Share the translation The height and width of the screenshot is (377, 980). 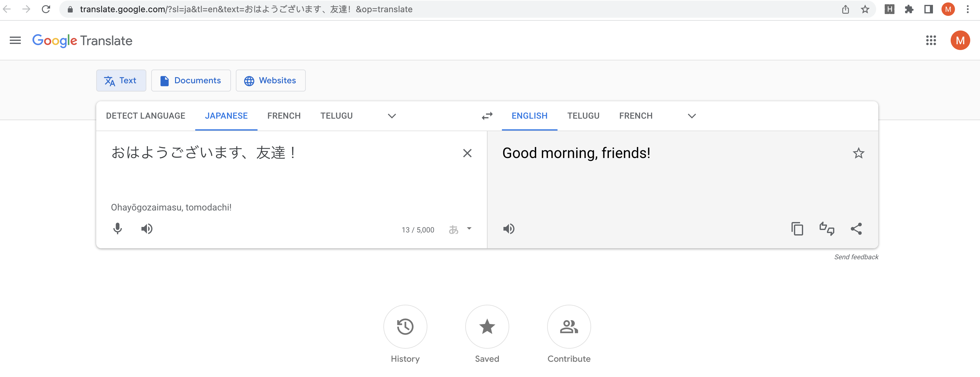coord(856,228)
